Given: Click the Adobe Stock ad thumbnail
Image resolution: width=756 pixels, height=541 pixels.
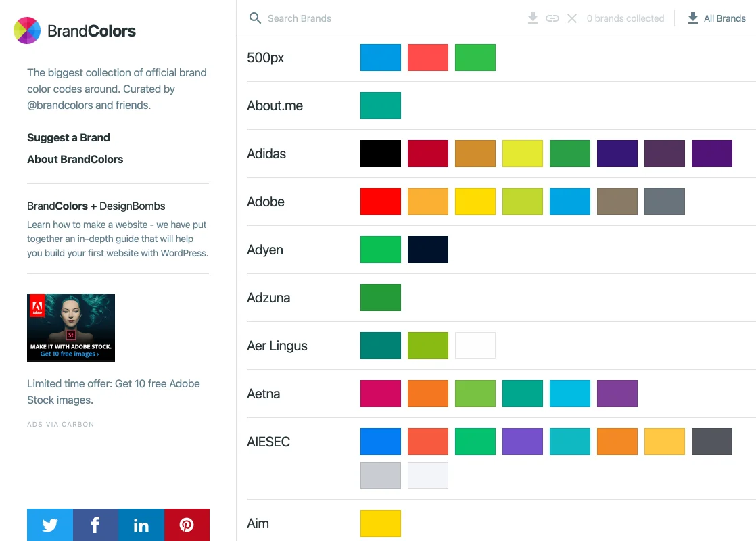Looking at the screenshot, I should pos(71,328).
